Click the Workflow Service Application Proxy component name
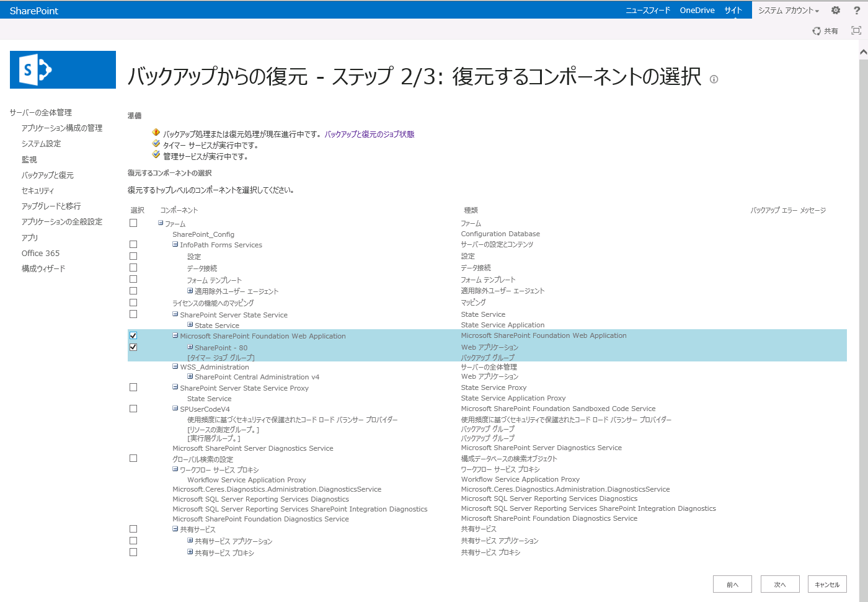The height and width of the screenshot is (602, 868). pos(247,480)
